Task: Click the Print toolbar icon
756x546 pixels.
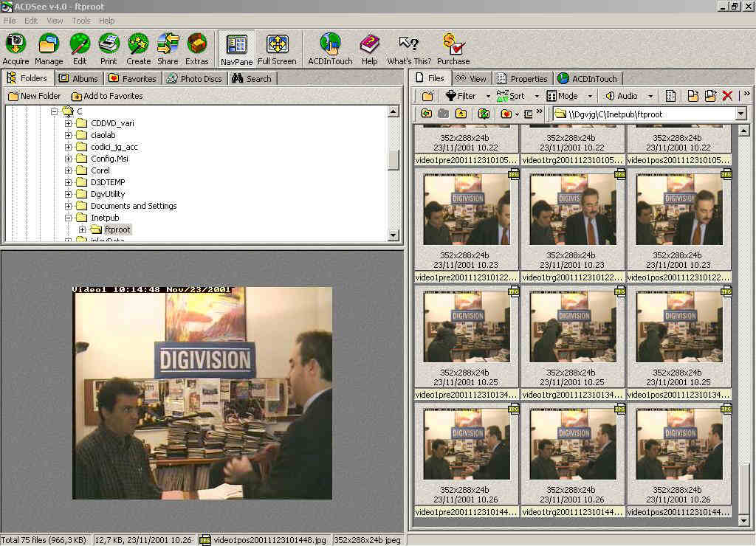Action: (109, 49)
